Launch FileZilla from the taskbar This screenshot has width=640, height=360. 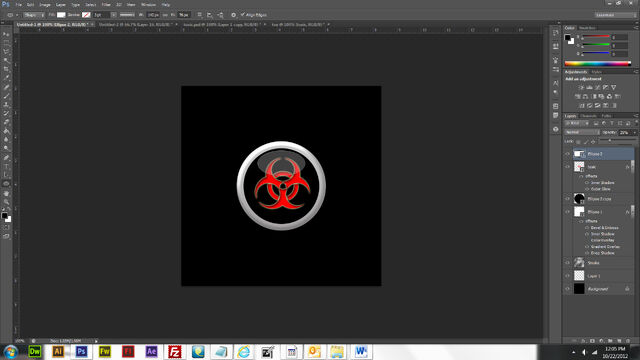pyautogui.click(x=175, y=351)
